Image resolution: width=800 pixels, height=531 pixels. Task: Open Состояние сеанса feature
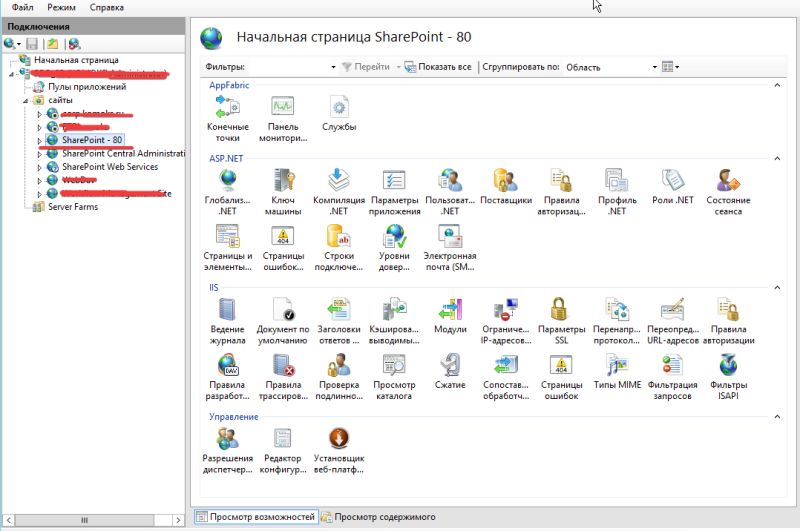(x=728, y=192)
